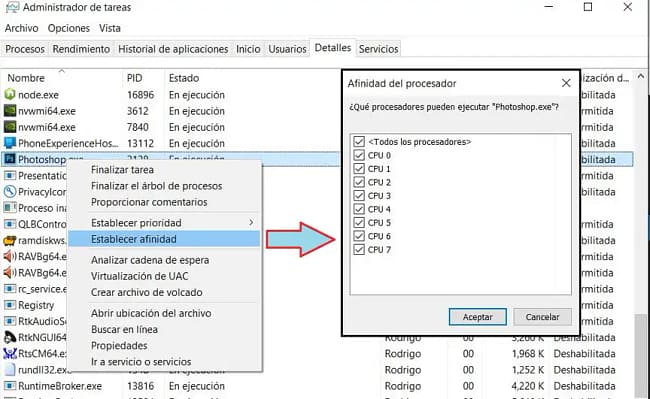The width and height of the screenshot is (650, 399).
Task: Click the details list scrollbar up arrow
Action: (x=641, y=76)
